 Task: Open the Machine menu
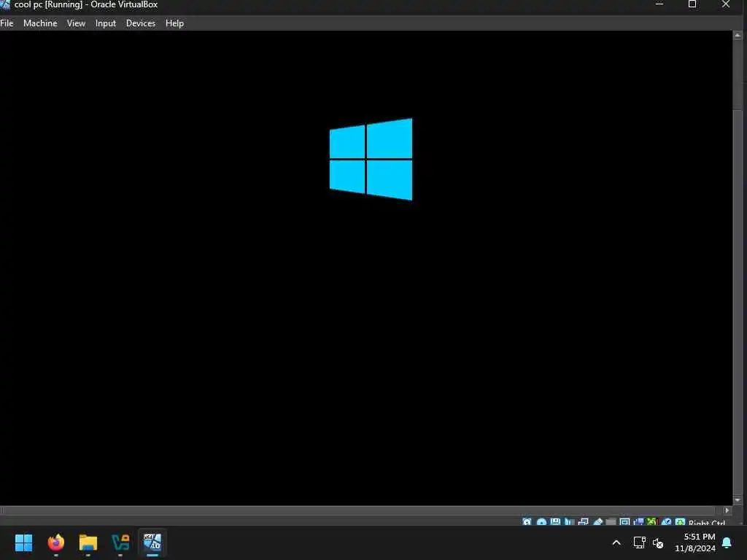[x=40, y=23]
